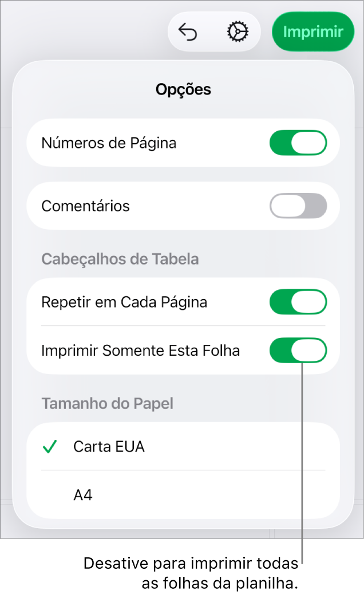Screen dimensions: 364x594
Task: Tap the Comentários row label
Action: 85,206
